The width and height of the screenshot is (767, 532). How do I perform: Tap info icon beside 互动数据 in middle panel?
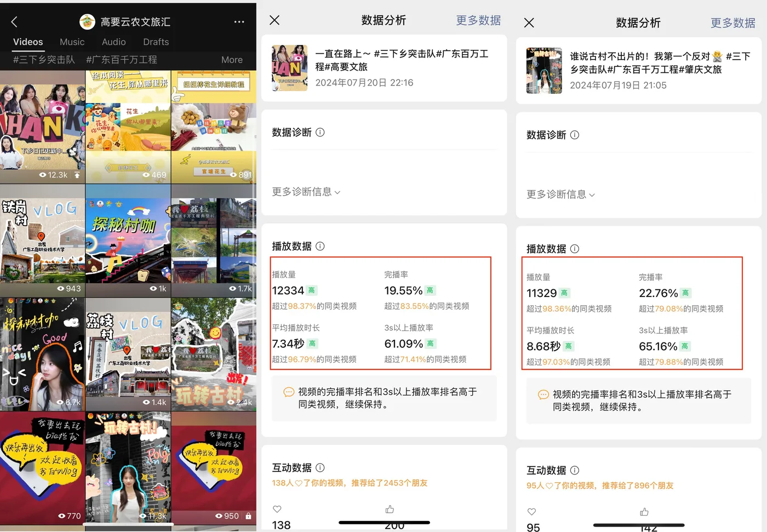(320, 467)
